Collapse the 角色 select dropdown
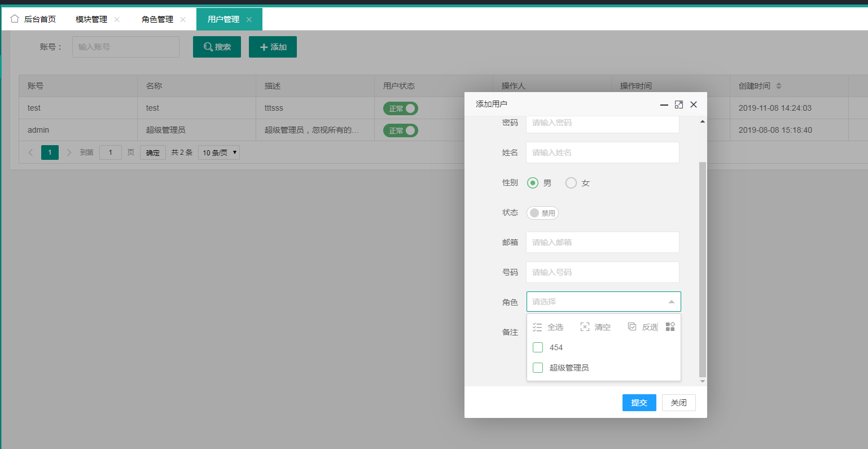This screenshot has height=449, width=868. 671,302
